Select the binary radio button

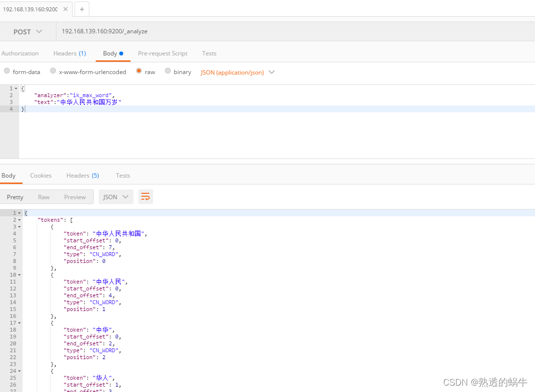coord(167,71)
